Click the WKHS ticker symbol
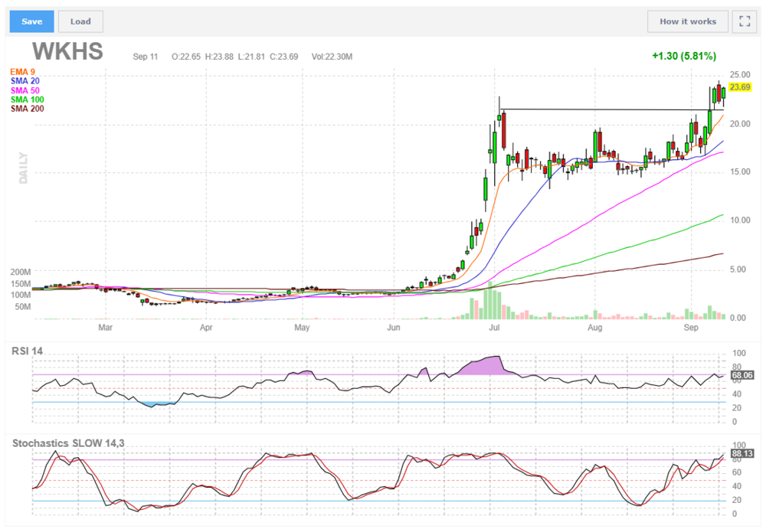766x532 pixels. point(67,53)
